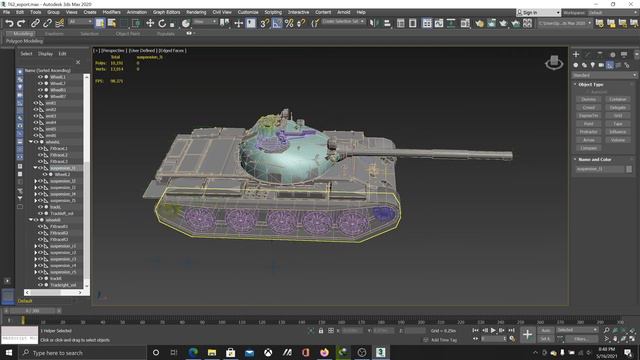This screenshot has height=360, width=640.
Task: Click the Mirror tool icon
Action: pos(374,23)
